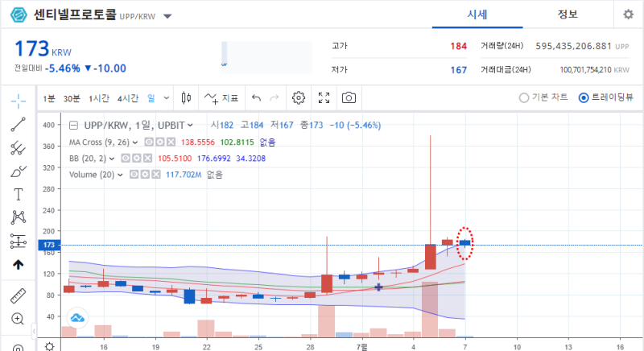Select the brush drawing tool
The image size is (644, 351).
pos(18,171)
